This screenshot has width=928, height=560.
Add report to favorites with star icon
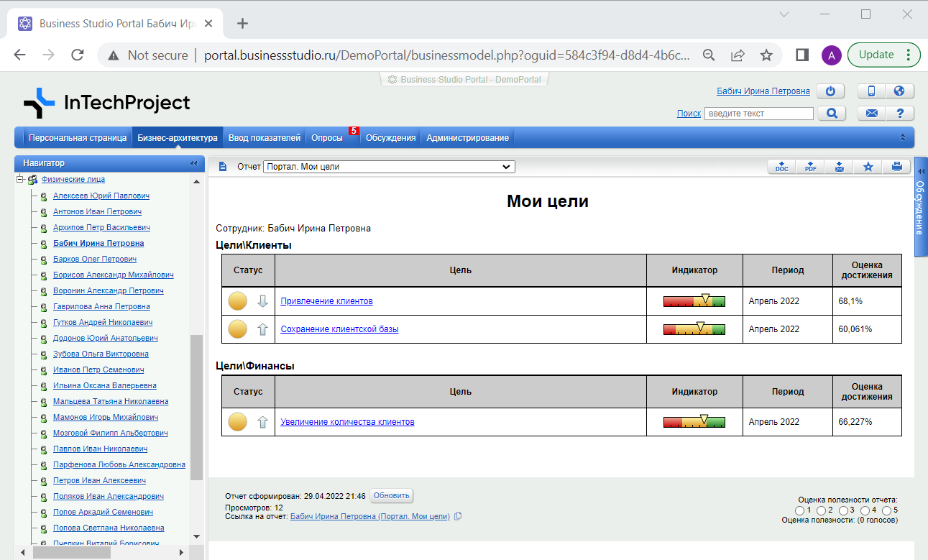pos(868,167)
